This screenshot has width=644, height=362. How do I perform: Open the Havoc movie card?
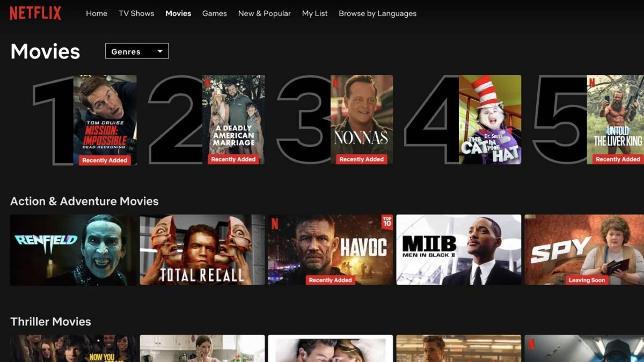(331, 250)
